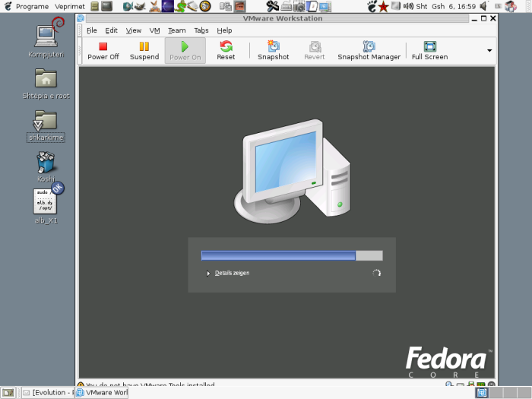This screenshot has width=532, height=399.
Task: Click the file cabinet launcher in panel
Action: pyautogui.click(x=95, y=6)
